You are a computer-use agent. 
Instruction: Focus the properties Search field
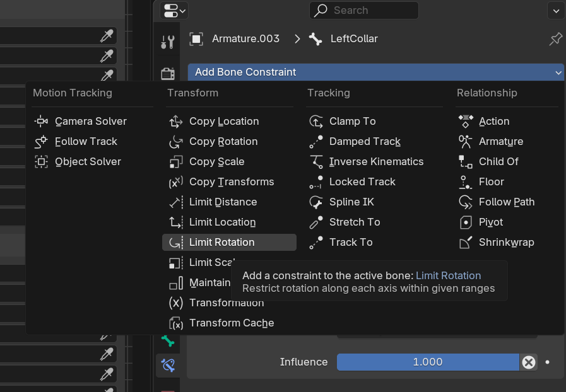coord(364,11)
